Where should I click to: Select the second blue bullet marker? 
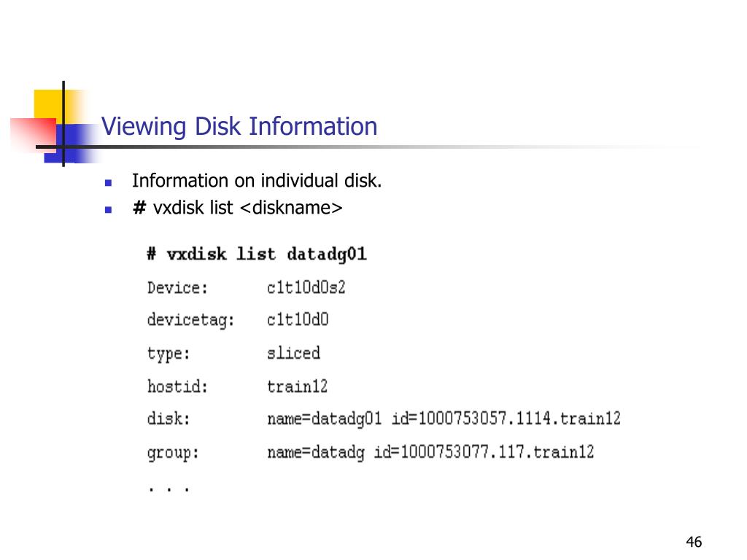[x=108, y=209]
